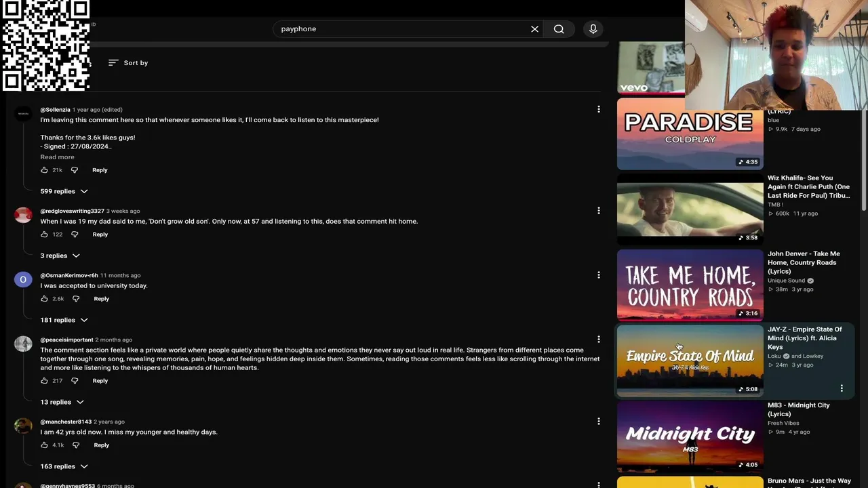Open options menu for @peaceisimportant comment

click(x=598, y=340)
